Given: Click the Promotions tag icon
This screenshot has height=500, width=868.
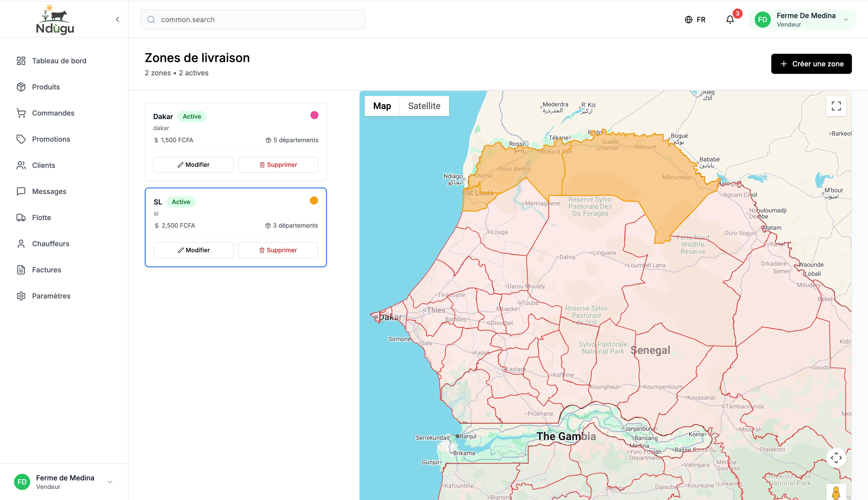Looking at the screenshot, I should (21, 139).
